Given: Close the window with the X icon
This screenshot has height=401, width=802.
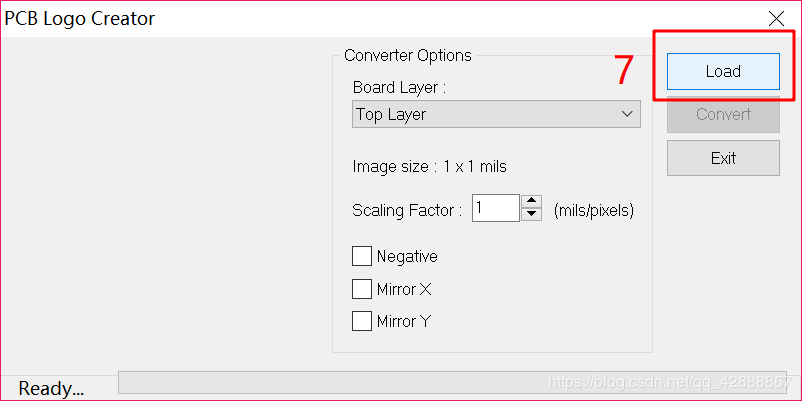Looking at the screenshot, I should tap(776, 19).
